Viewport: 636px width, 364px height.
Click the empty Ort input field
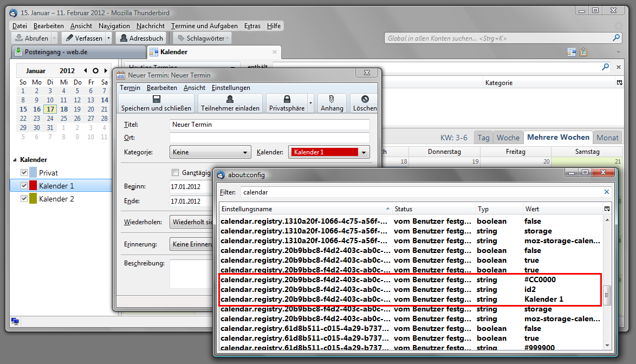[270, 138]
